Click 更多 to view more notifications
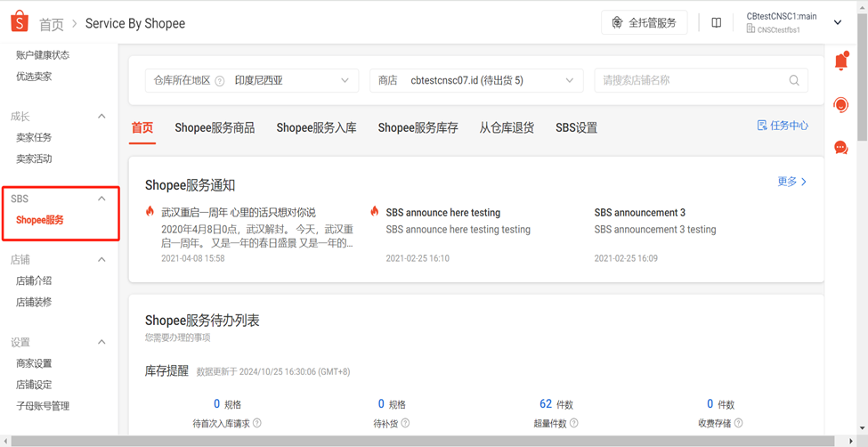868x447 pixels. (791, 182)
